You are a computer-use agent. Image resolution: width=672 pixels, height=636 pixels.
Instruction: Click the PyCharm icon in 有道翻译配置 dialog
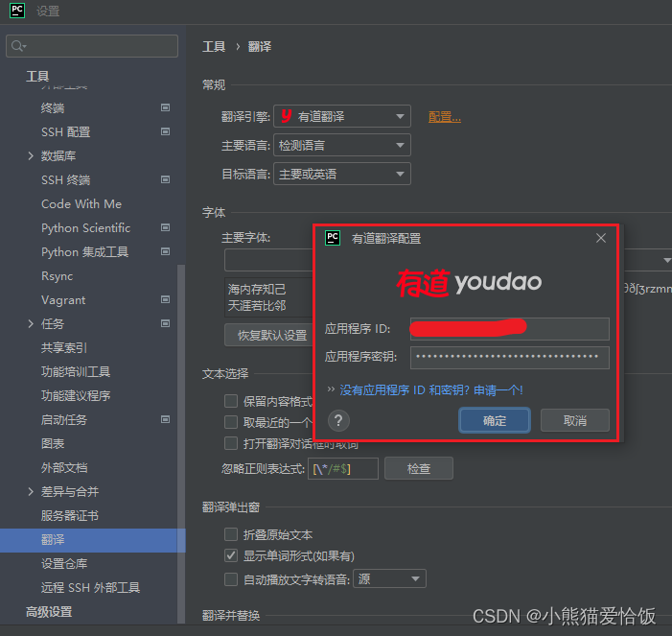pos(333,238)
